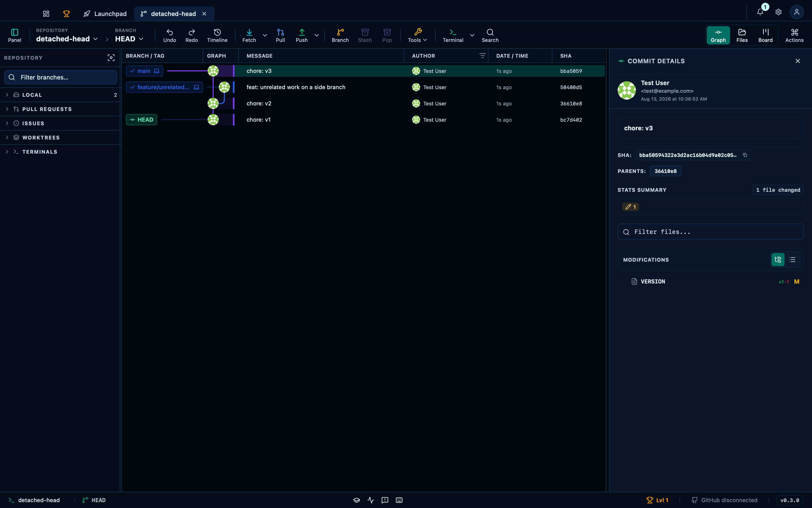Copy the full commit SHA

(745, 155)
